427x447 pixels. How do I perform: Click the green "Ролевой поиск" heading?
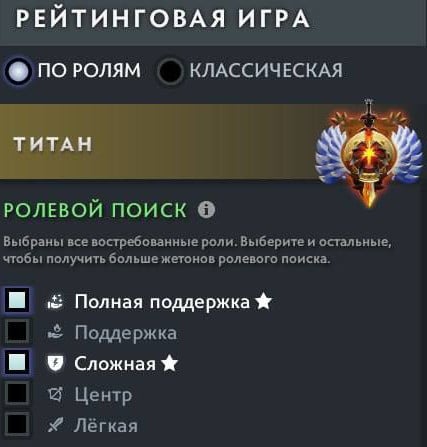click(95, 210)
